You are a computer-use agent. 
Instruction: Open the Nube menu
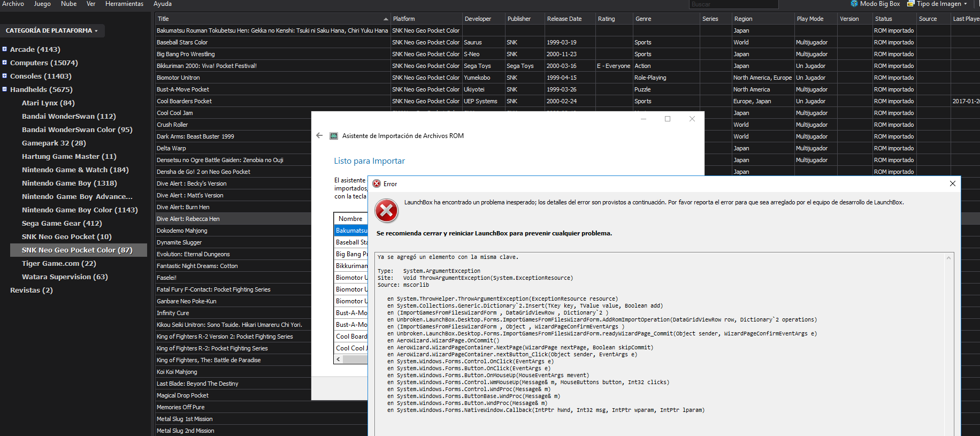coord(68,4)
